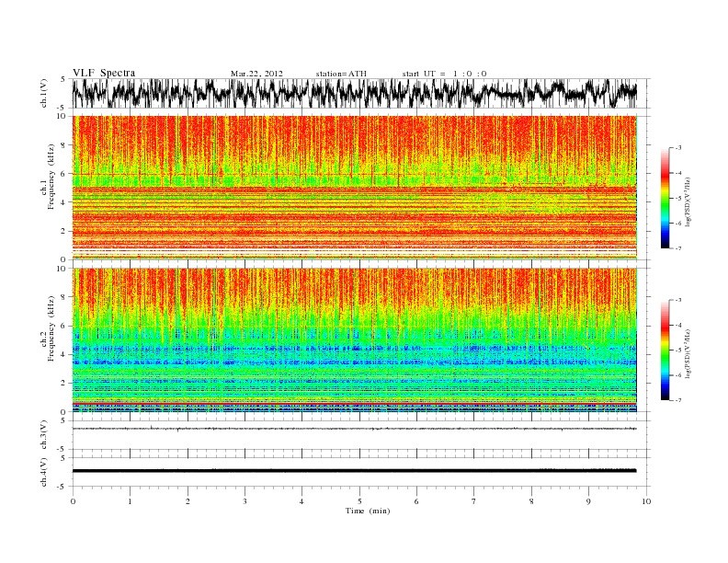Click the "ch.3(V)" axis label
The height and width of the screenshot is (563, 728).
click(43, 435)
